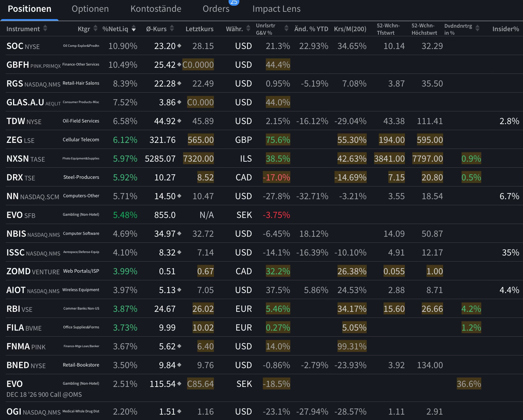Select the ZOMD VENTURE instrument
Viewport: 523px width, 420px height.
[33, 271]
